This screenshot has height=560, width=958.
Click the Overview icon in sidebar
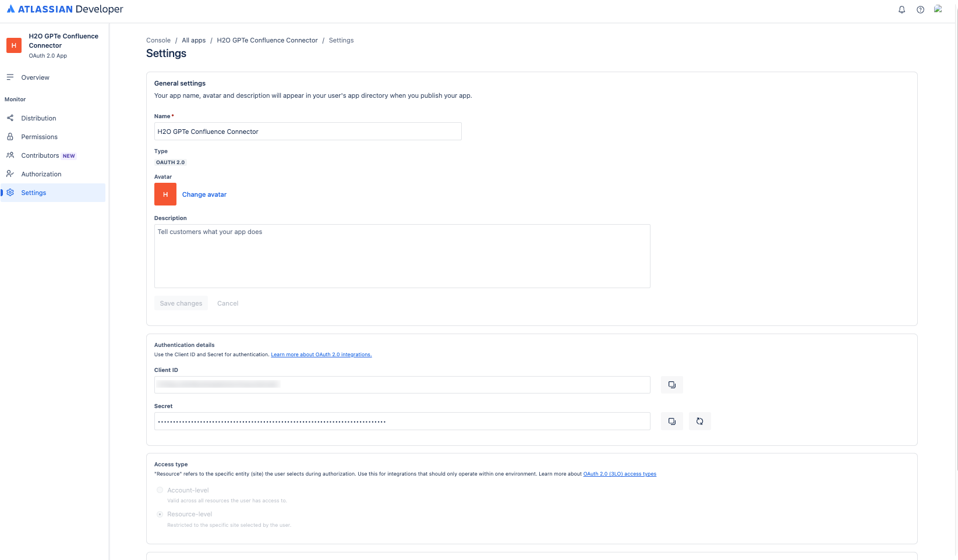point(10,77)
